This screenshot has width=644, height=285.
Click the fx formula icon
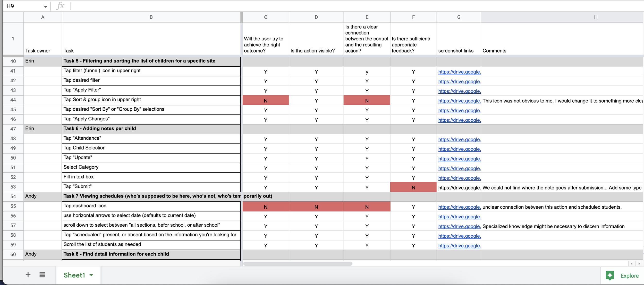(x=60, y=6)
